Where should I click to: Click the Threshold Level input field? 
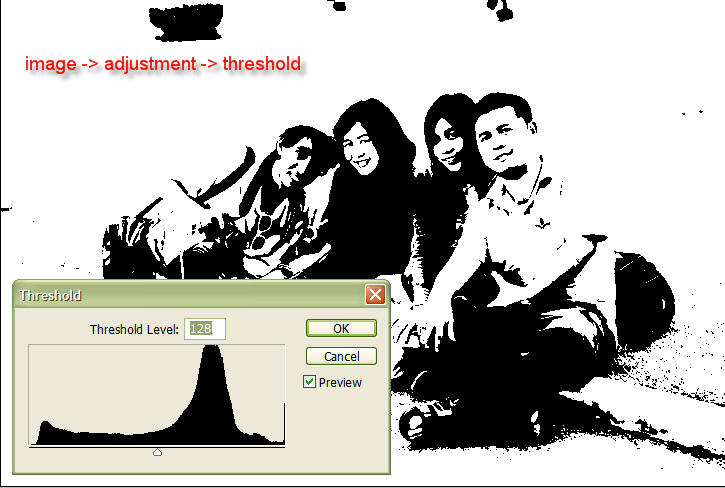click(x=205, y=329)
